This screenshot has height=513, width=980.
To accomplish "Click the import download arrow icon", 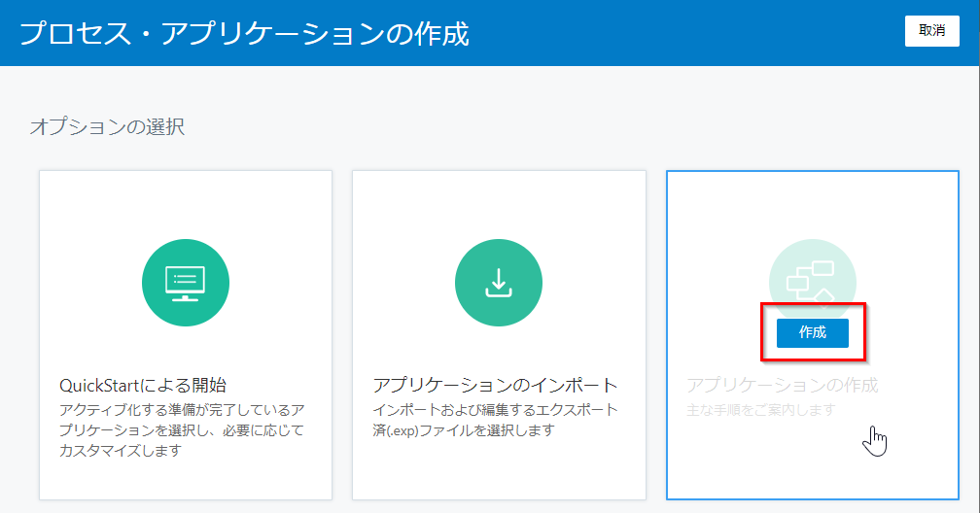I will 499,282.
